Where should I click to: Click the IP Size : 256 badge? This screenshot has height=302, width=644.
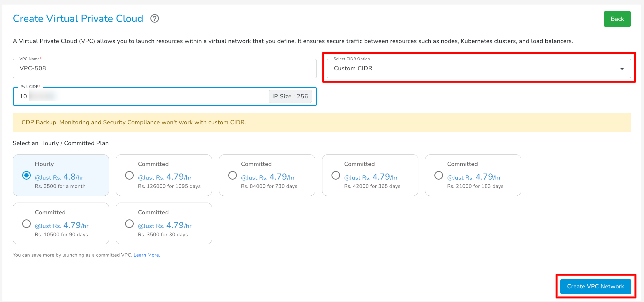pos(290,96)
